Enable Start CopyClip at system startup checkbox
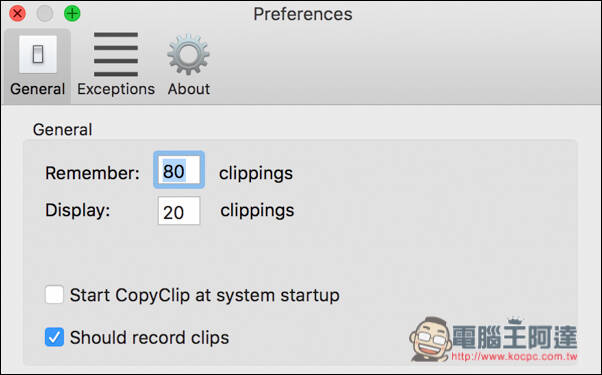602x375 pixels. tap(54, 295)
